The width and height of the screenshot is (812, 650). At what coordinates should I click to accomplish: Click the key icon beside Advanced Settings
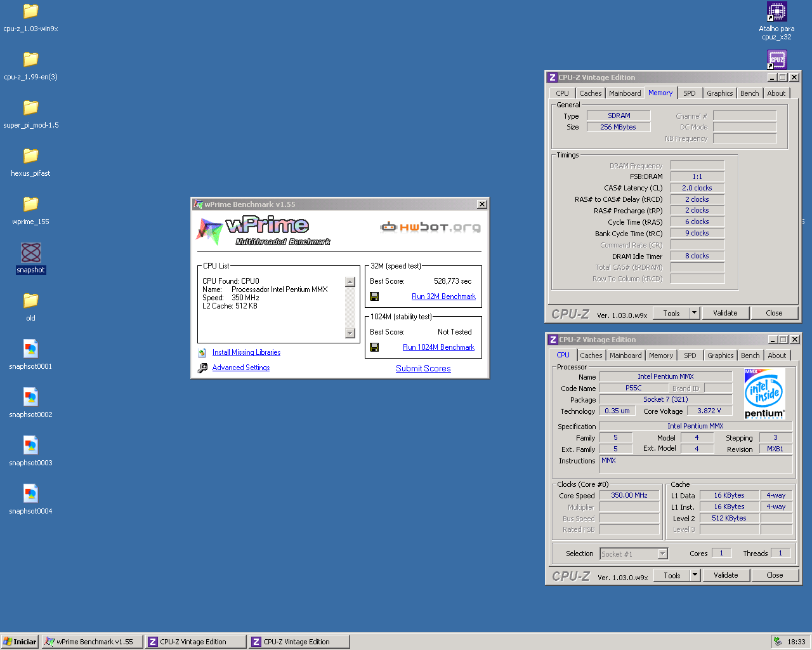tap(202, 367)
